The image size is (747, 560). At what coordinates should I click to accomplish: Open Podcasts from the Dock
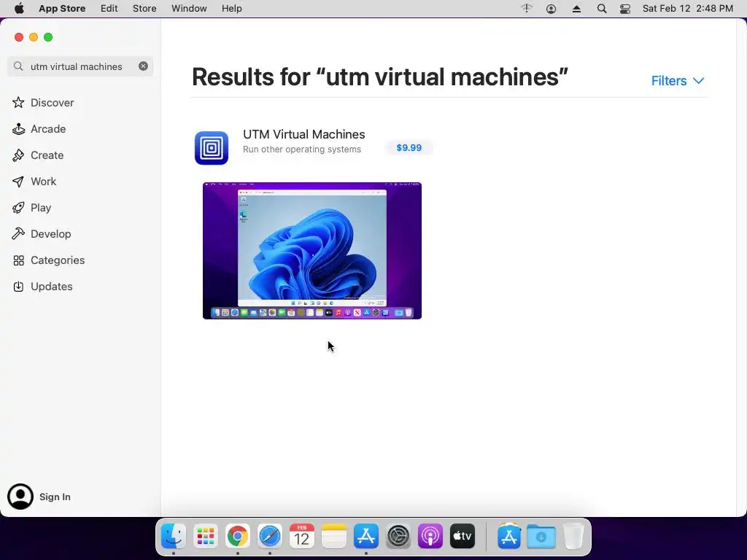[x=430, y=536]
